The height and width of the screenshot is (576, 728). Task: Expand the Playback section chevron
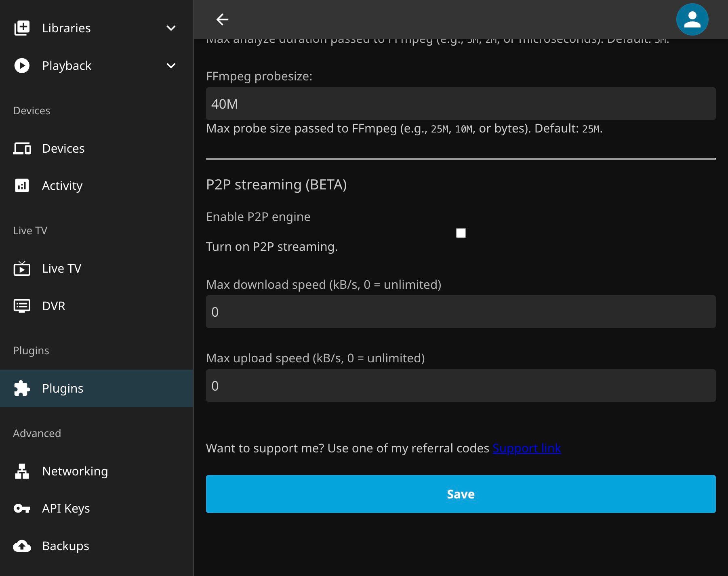tap(171, 65)
